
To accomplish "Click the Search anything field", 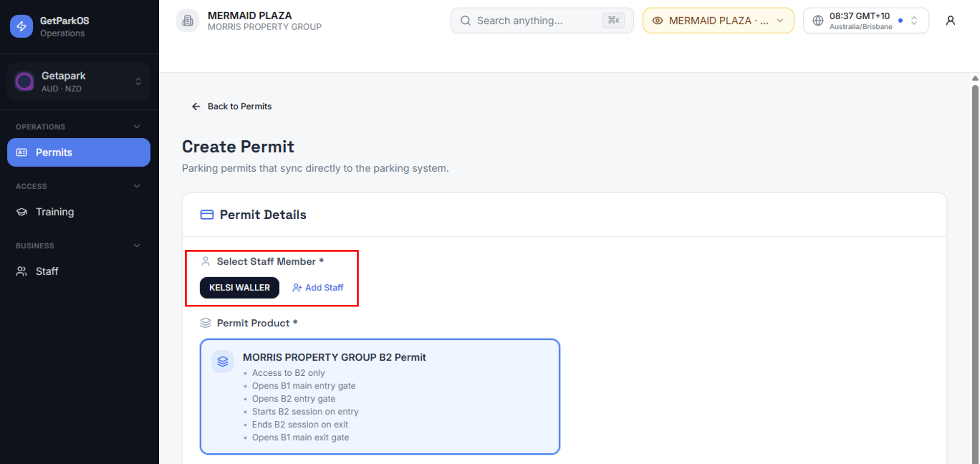I will point(542,21).
